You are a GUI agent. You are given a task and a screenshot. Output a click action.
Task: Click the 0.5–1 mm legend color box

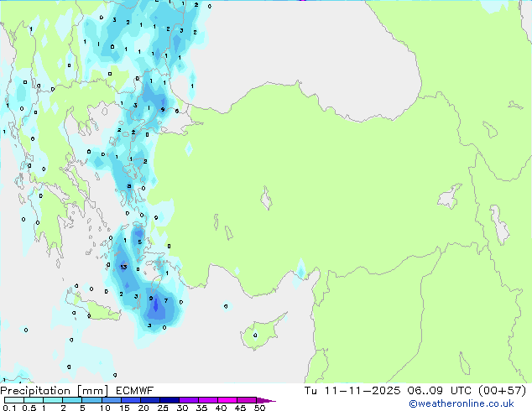pos(34,400)
